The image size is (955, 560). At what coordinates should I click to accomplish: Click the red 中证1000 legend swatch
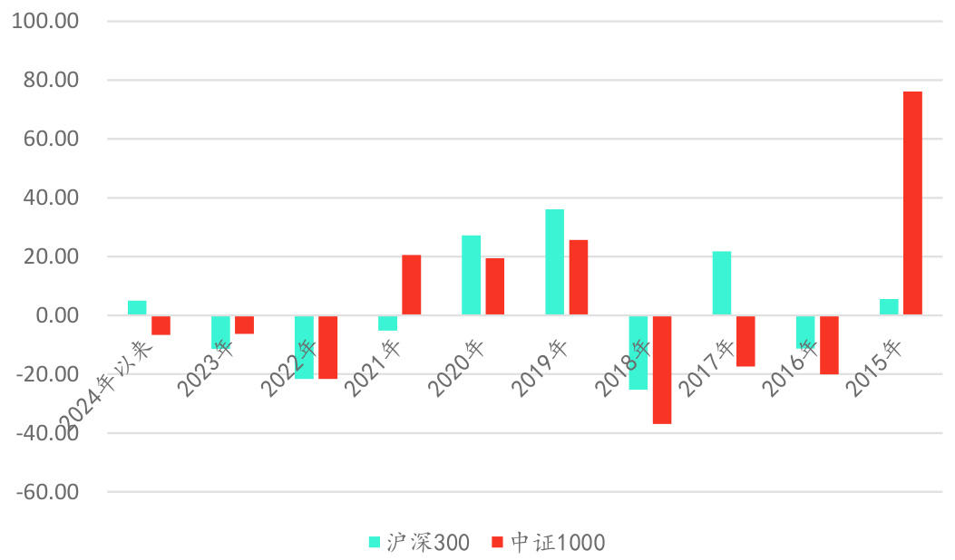(497, 542)
